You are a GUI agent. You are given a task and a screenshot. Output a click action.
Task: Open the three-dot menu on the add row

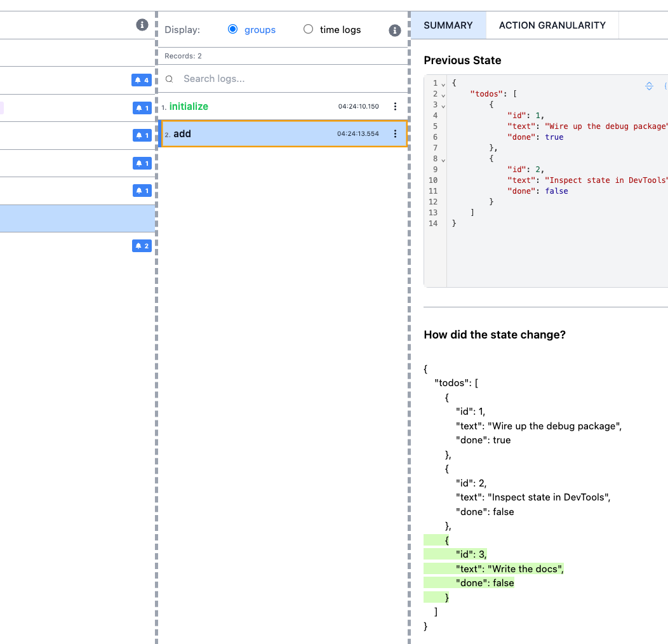click(395, 134)
